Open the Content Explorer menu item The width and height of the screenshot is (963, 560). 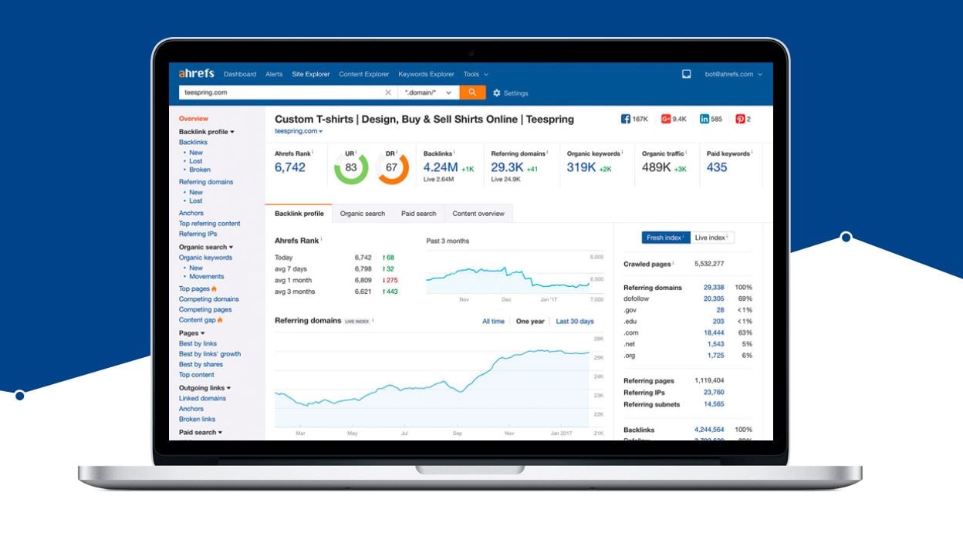click(364, 74)
